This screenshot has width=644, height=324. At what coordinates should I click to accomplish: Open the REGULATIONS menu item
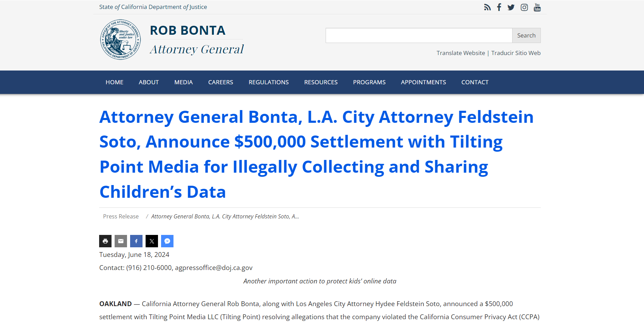click(x=268, y=82)
